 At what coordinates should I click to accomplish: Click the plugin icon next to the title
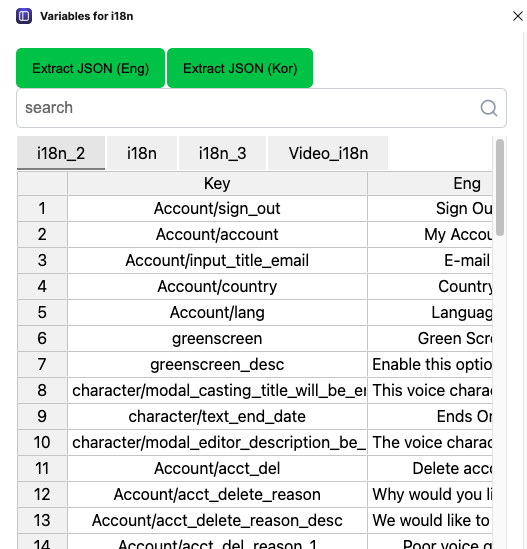[x=24, y=16]
